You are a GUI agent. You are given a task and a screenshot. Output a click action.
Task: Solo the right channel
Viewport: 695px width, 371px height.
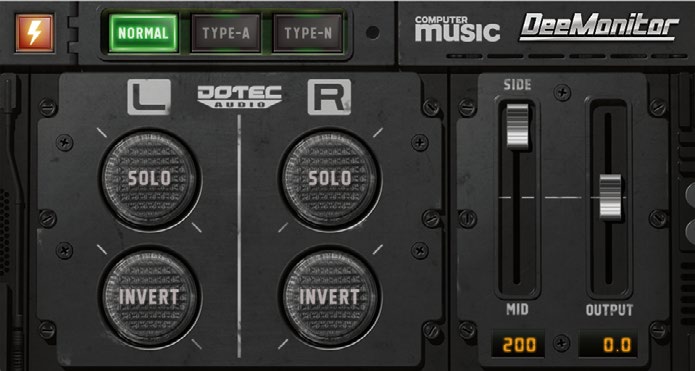coord(330,178)
